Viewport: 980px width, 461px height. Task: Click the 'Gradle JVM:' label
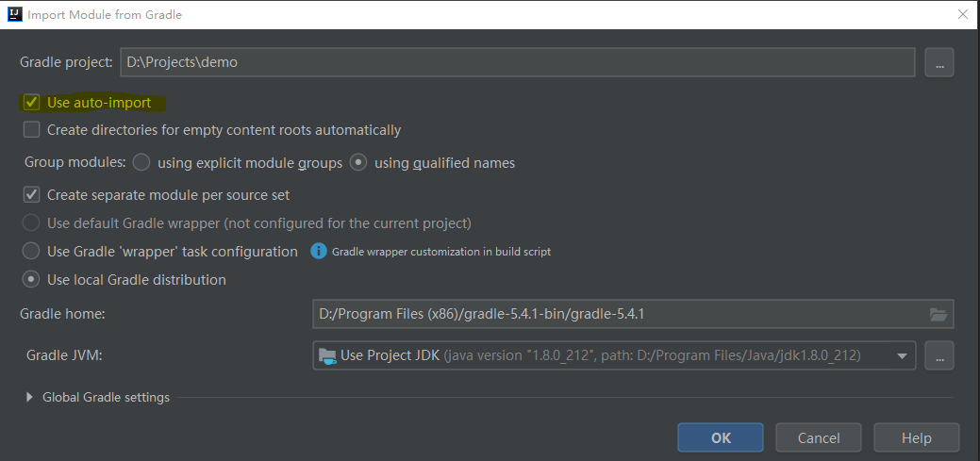(x=64, y=355)
